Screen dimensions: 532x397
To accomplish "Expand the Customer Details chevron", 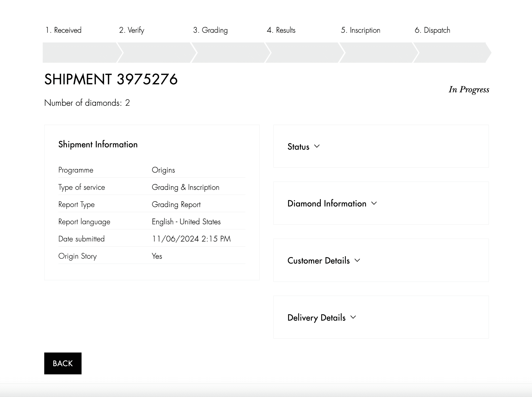I will pos(357,260).
